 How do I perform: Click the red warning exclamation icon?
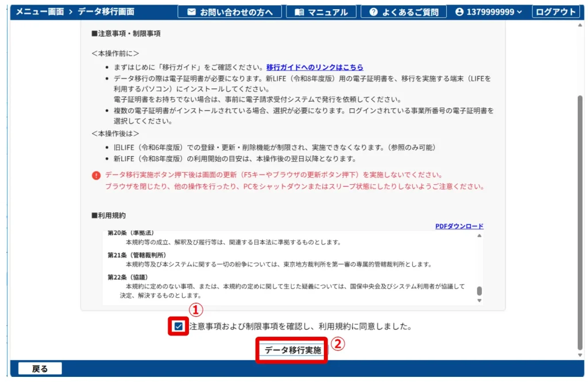pos(96,176)
